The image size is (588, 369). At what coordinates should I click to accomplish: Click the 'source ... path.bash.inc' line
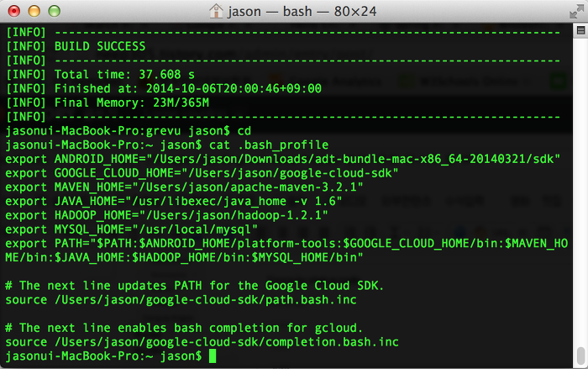[181, 299]
